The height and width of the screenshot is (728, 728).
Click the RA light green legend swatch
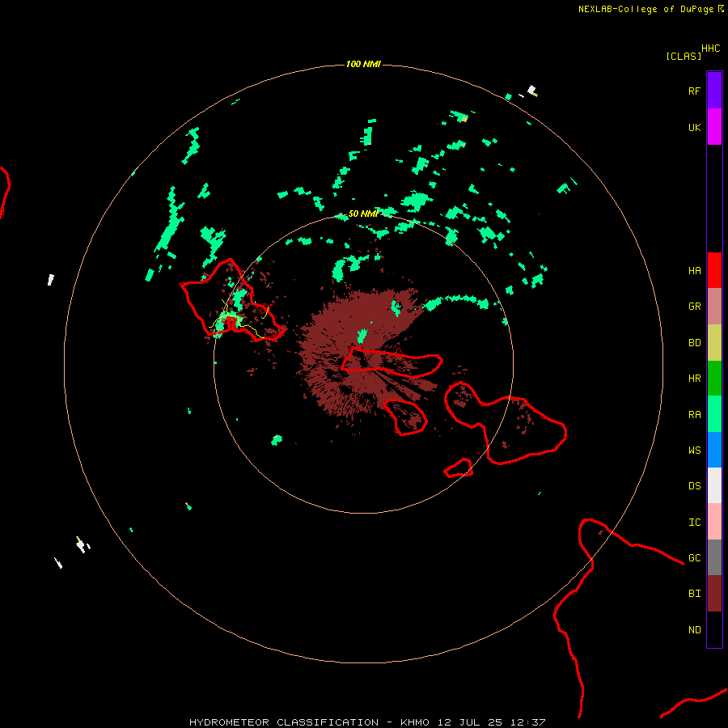[714, 414]
